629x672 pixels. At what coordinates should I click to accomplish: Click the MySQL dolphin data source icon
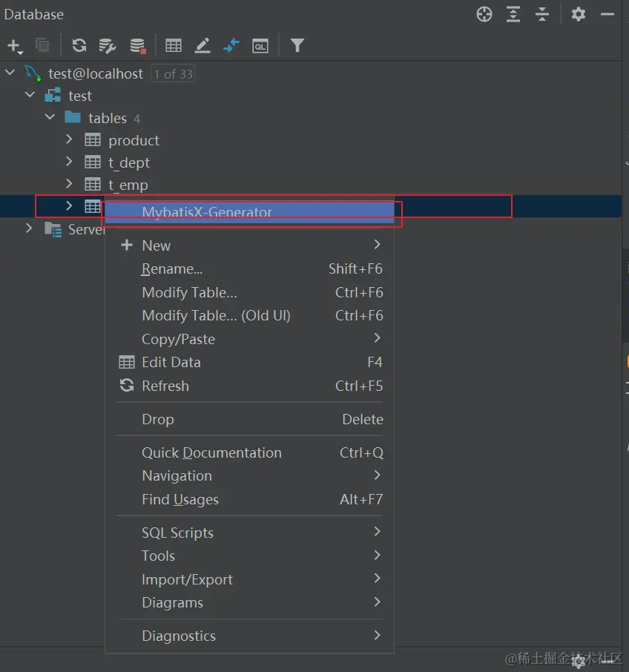coord(33,73)
